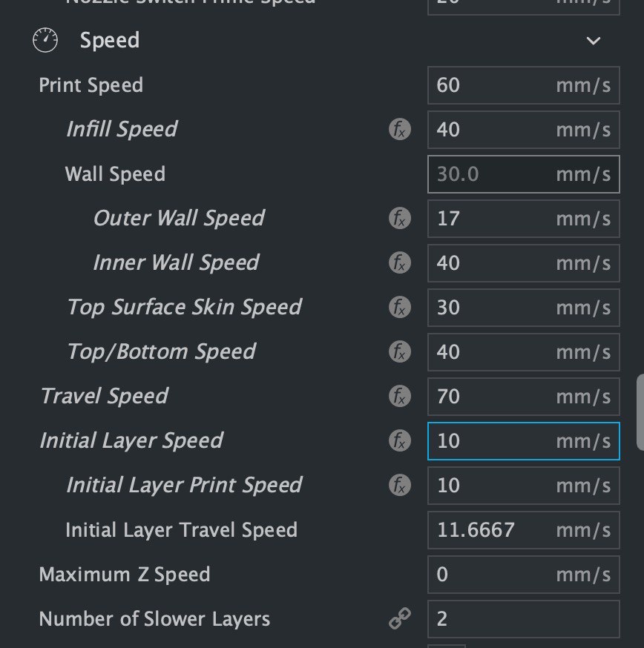The width and height of the screenshot is (644, 648).
Task: Click the fx icon for Top/Bottom Speed
Action: click(x=400, y=351)
